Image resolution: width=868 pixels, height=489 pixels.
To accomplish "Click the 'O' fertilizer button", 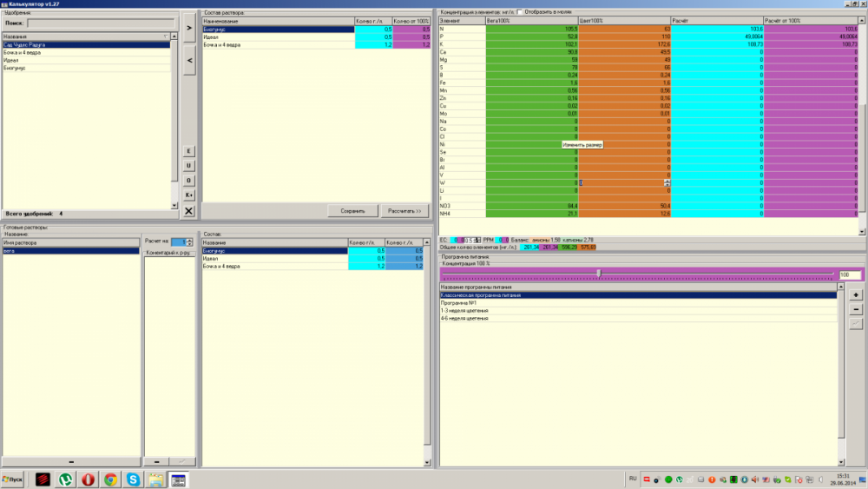I will [188, 181].
